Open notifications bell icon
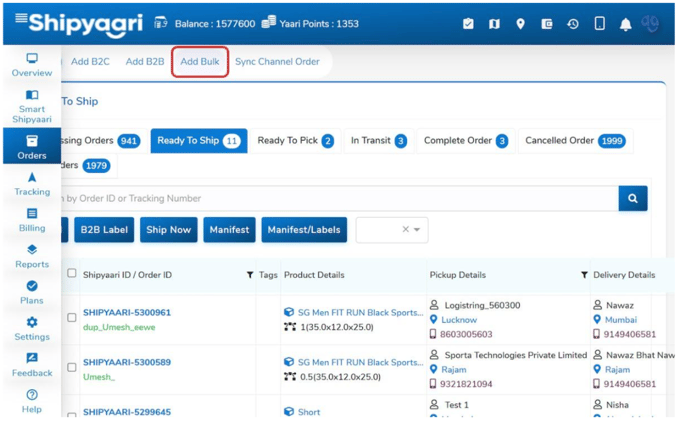Image resolution: width=678 pixels, height=422 pixels. point(625,24)
